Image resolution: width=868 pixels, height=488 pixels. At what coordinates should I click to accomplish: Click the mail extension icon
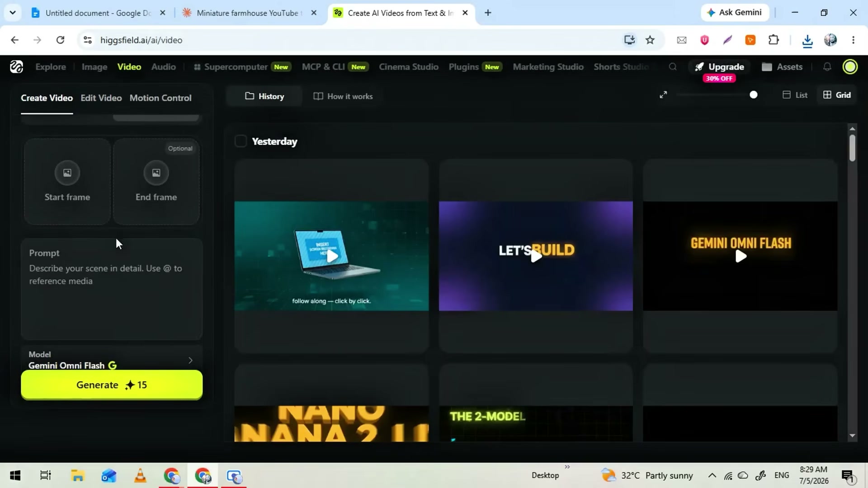[681, 40]
